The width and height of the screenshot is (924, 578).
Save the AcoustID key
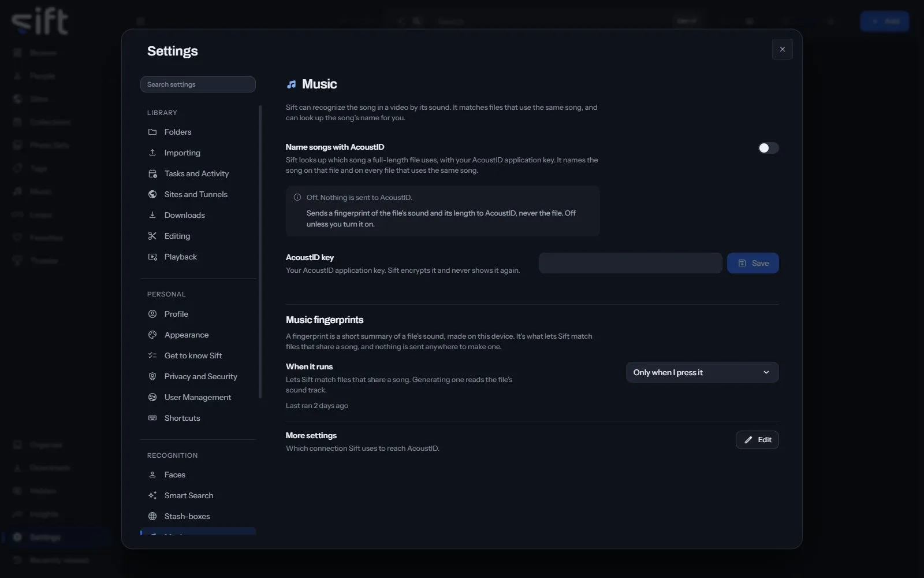click(x=753, y=263)
